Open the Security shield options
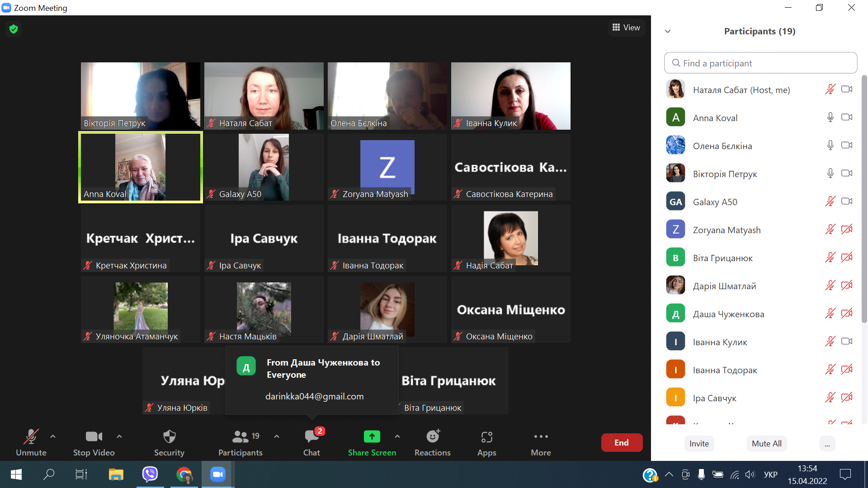The height and width of the screenshot is (488, 868). click(169, 437)
